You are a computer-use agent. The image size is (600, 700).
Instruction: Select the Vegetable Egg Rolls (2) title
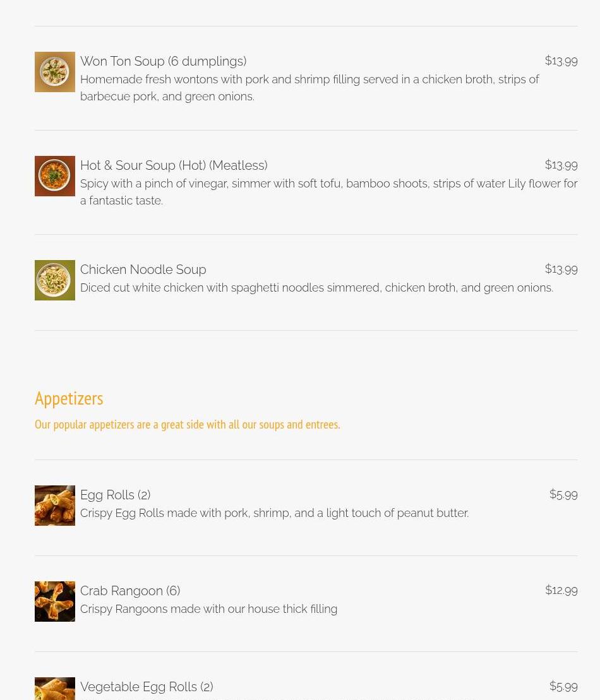[x=147, y=687]
